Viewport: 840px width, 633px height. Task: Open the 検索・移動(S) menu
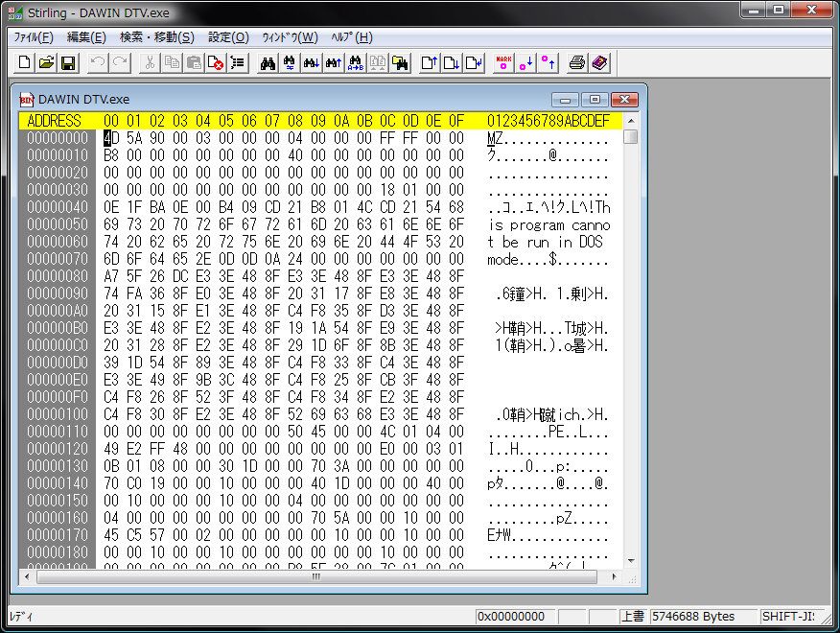(x=157, y=37)
